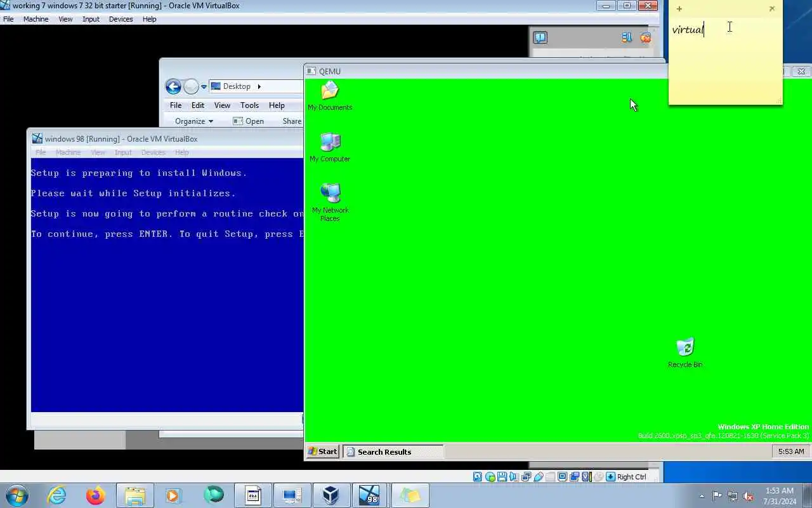
Task: Launch Internet Explorer from taskbar
Action: tap(57, 495)
